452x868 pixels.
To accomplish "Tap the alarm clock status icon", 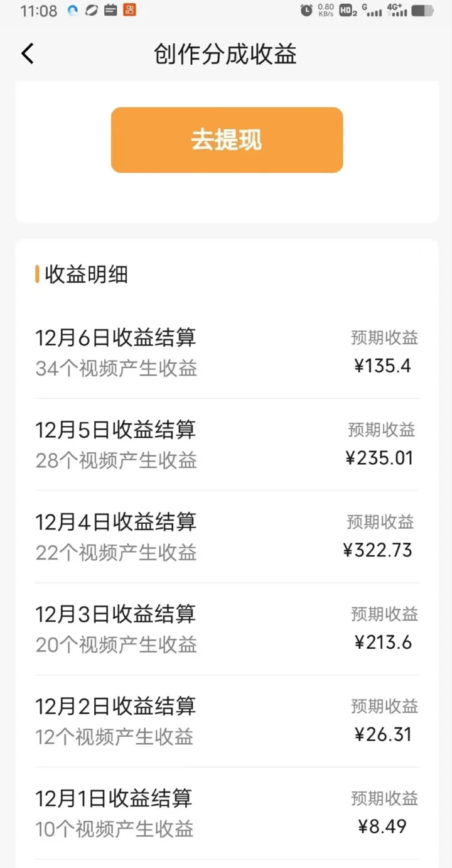I will pos(306,10).
